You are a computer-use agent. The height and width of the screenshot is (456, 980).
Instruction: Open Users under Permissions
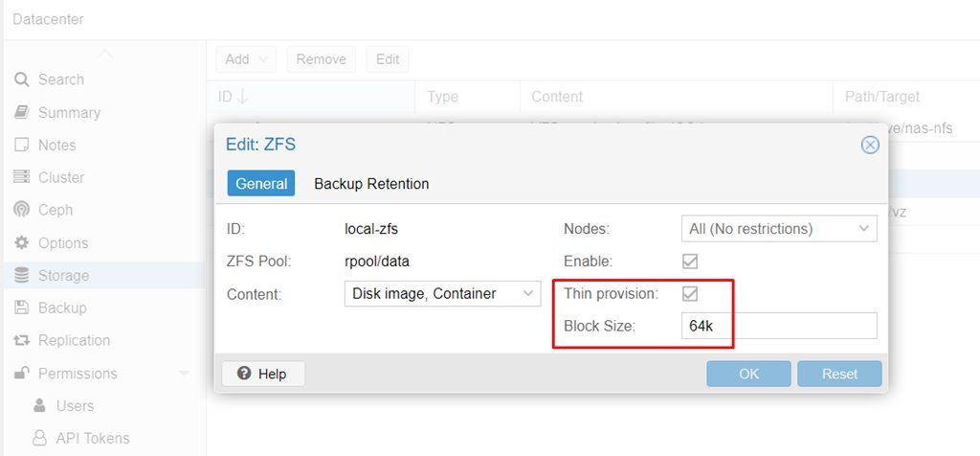75,405
